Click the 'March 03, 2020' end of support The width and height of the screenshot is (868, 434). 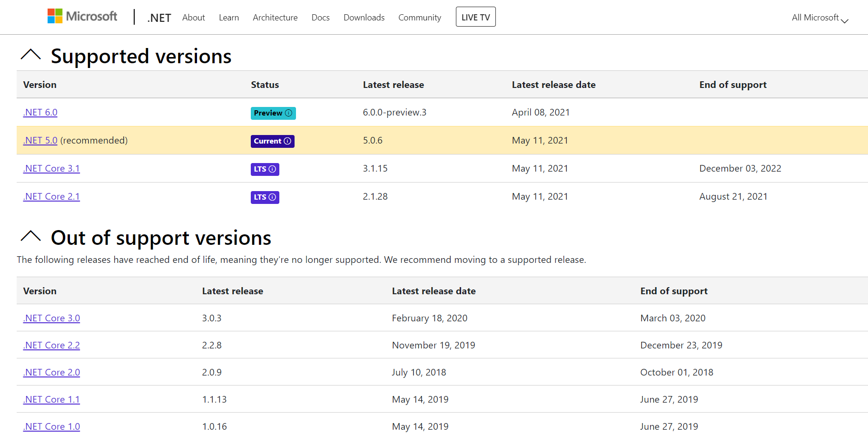coord(673,318)
